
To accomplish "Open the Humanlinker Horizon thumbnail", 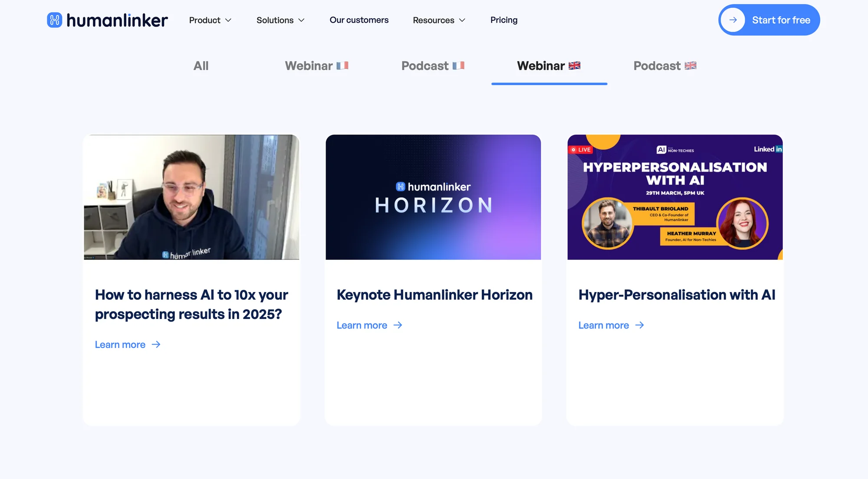I will [433, 197].
